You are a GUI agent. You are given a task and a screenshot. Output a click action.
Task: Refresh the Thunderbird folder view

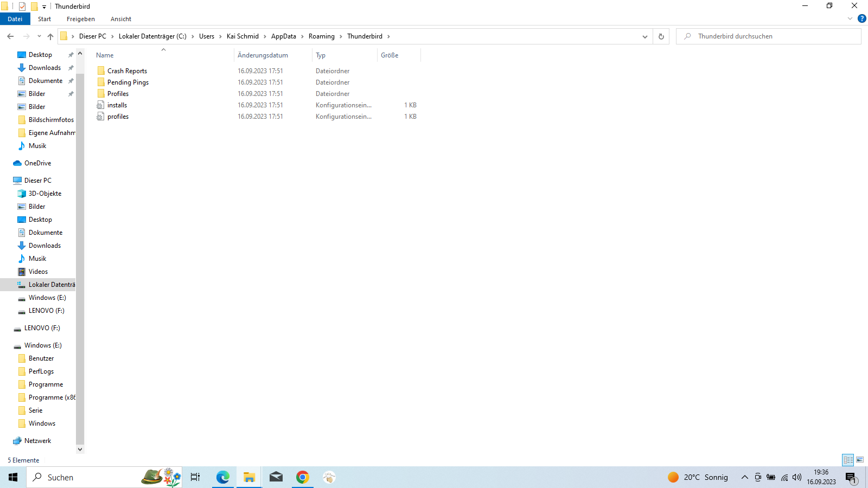[x=661, y=36]
